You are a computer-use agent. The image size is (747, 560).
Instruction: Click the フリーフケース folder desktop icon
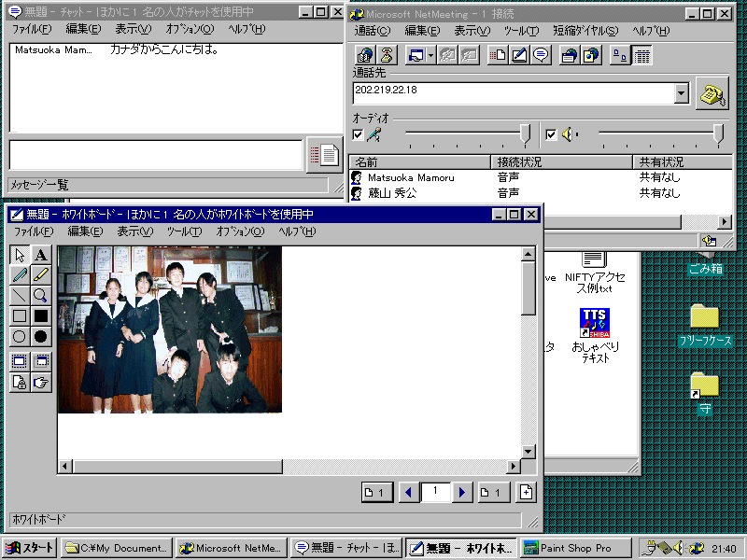tap(705, 325)
